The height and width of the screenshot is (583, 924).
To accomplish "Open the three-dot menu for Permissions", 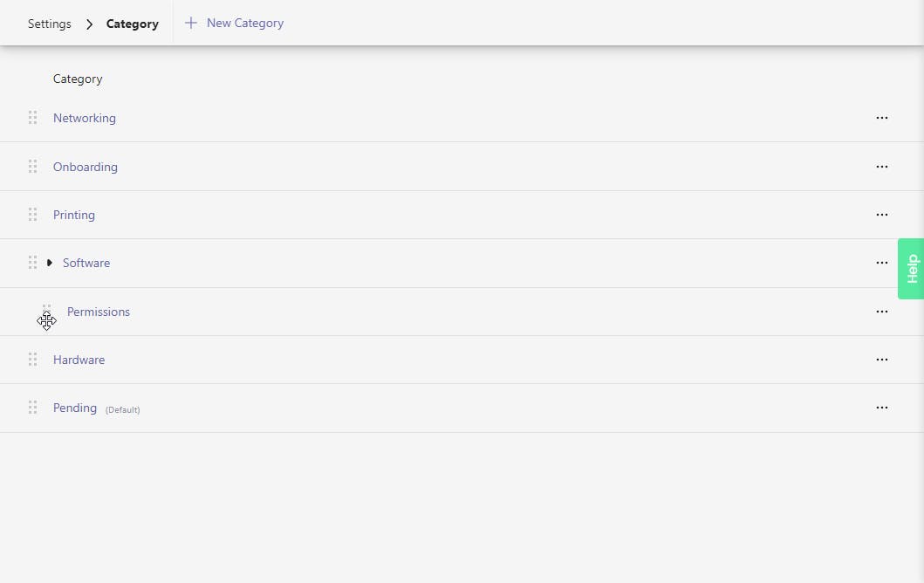I will point(881,312).
